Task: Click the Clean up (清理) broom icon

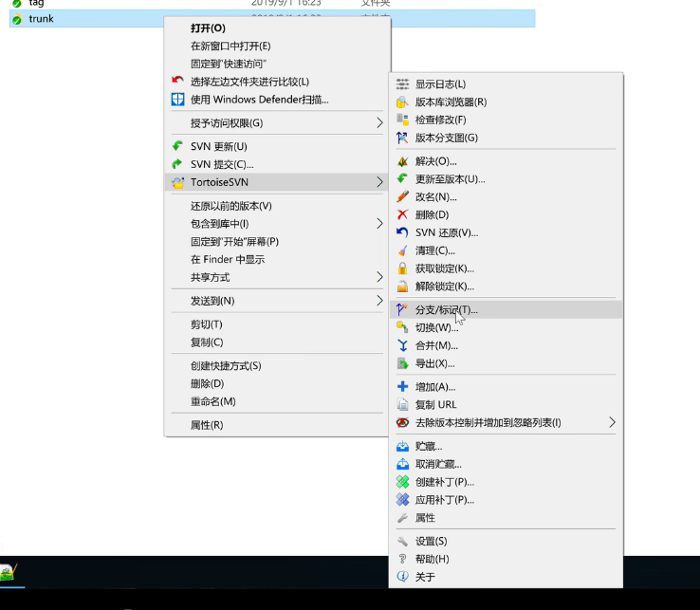Action: (402, 250)
